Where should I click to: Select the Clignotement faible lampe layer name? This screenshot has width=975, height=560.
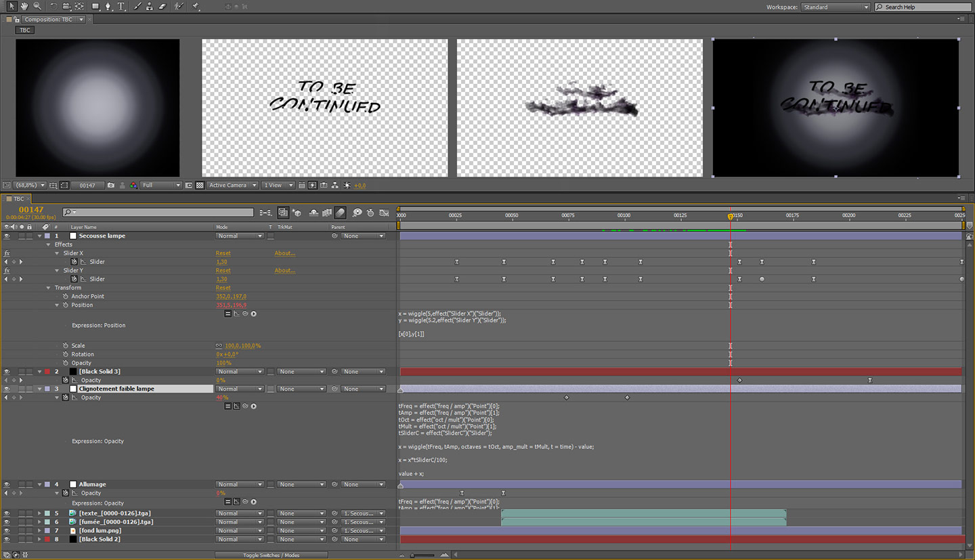point(116,389)
